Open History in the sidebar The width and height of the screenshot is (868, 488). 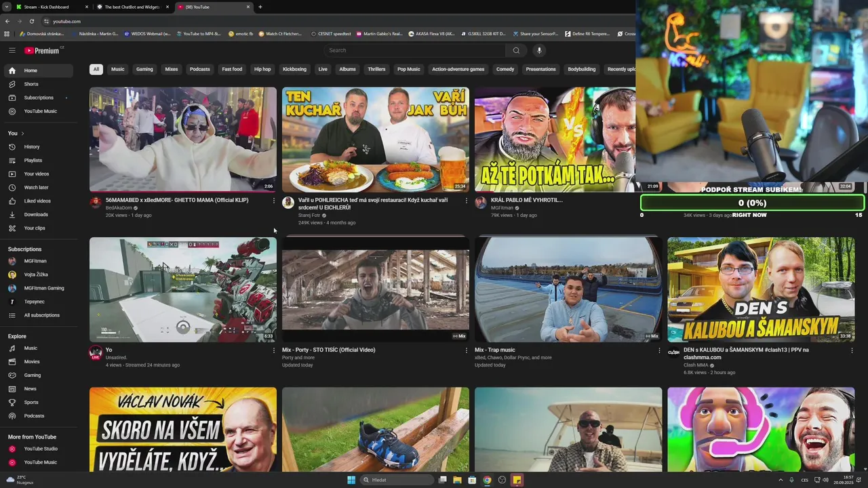click(x=40, y=146)
